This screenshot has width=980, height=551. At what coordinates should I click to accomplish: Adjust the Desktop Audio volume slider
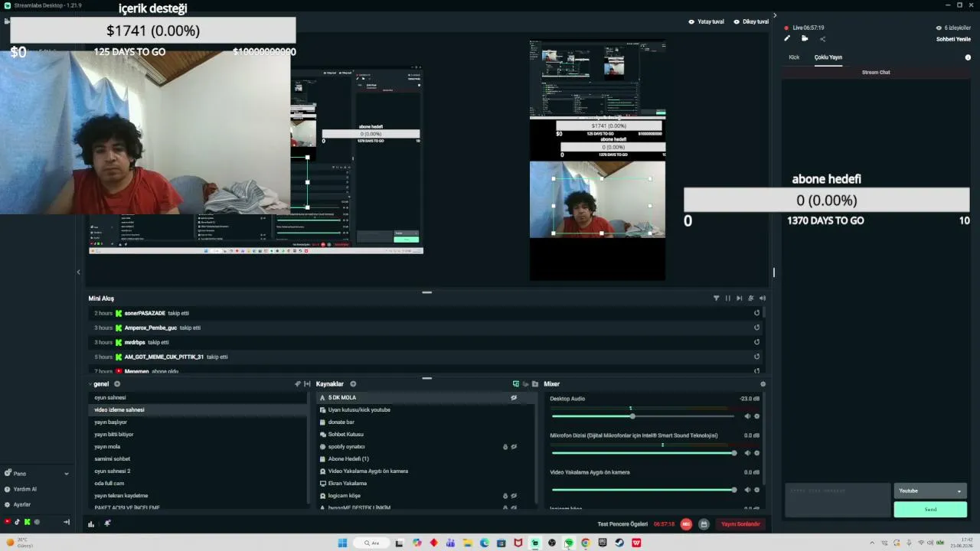coord(643,416)
